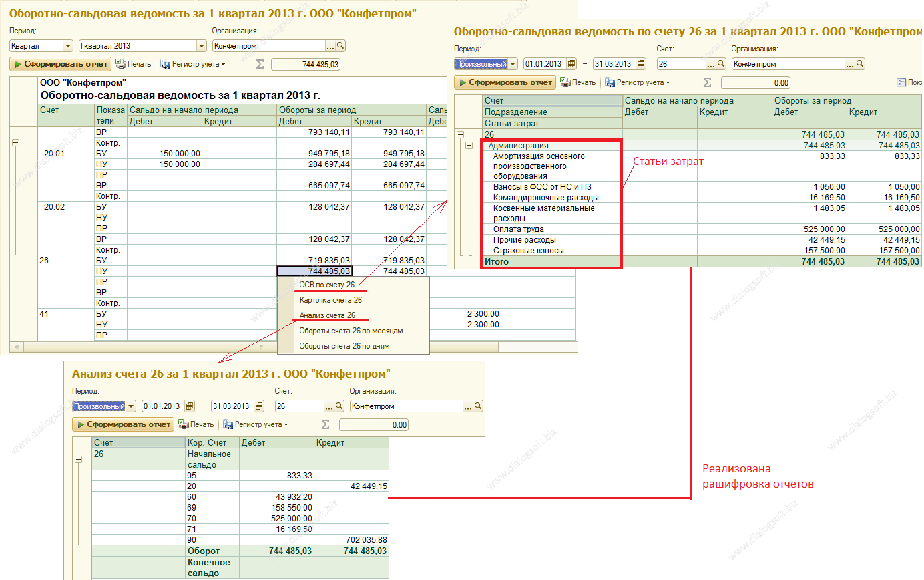This screenshot has height=580, width=924.
Task: Click Сформировать отчет in main ОСВ window
Action: (60, 65)
